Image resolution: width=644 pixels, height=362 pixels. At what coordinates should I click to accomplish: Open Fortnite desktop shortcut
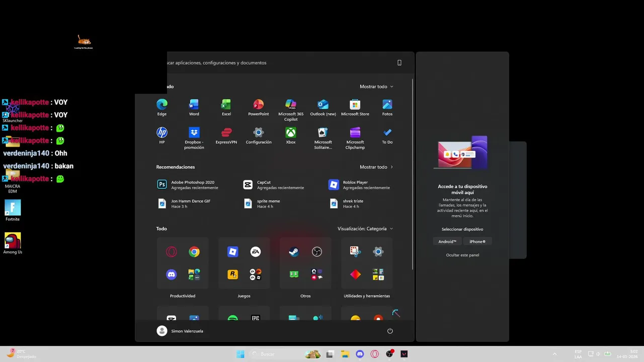13,211
